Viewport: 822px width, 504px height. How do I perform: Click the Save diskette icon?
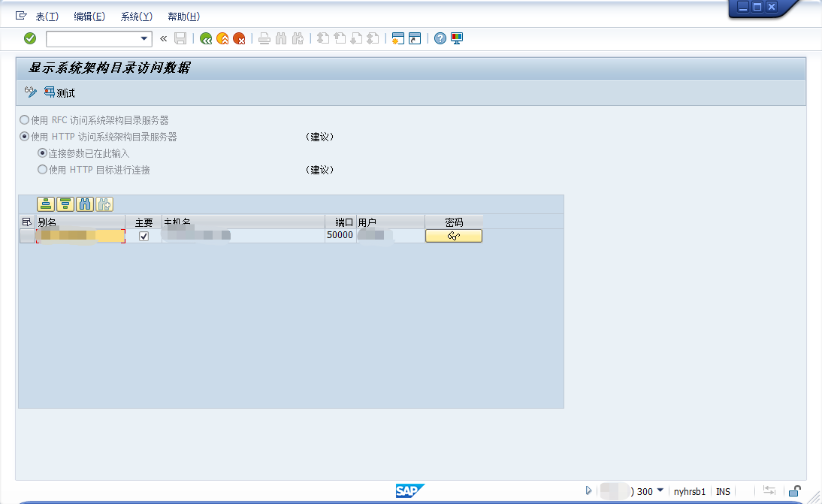pos(180,38)
